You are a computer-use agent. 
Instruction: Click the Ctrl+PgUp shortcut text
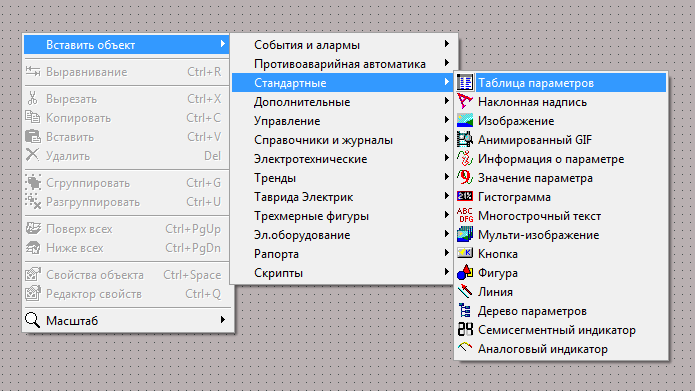tap(193, 229)
